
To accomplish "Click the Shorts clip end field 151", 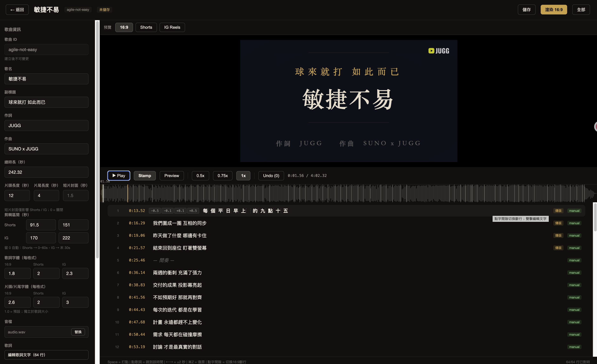I will tap(73, 225).
